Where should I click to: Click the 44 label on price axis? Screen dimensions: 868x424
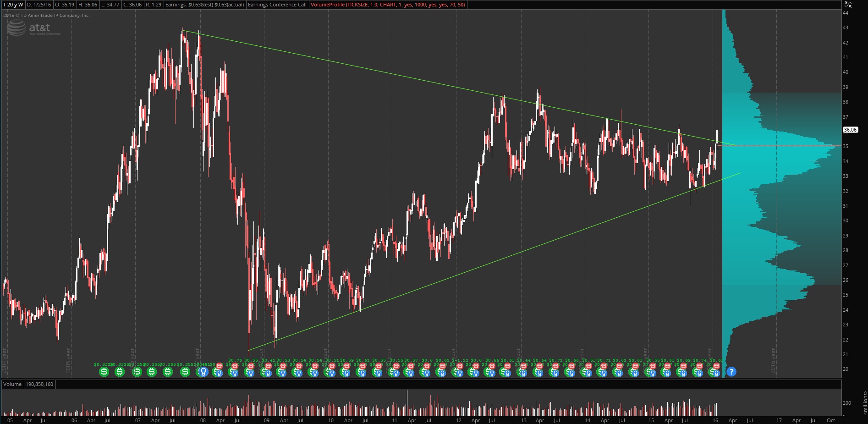846,13
